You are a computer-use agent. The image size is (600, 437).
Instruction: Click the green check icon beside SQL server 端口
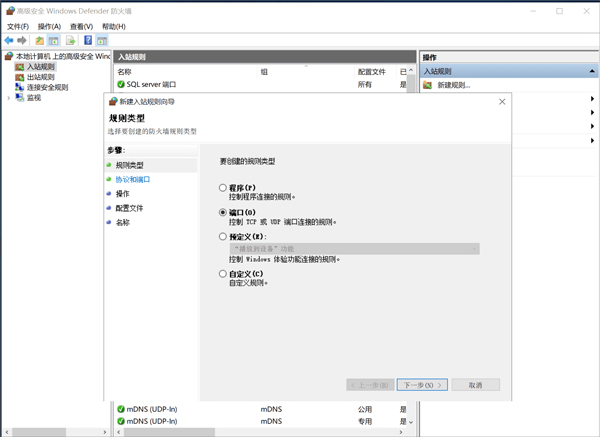[x=121, y=84]
